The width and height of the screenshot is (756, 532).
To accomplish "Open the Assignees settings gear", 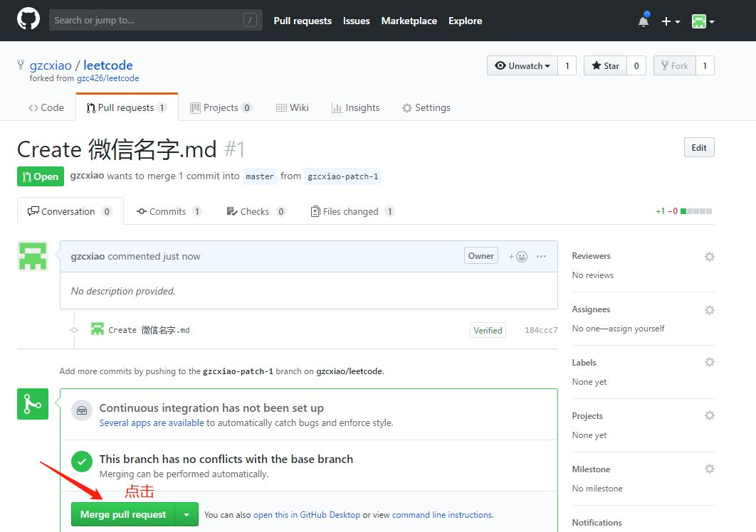I will coord(709,309).
